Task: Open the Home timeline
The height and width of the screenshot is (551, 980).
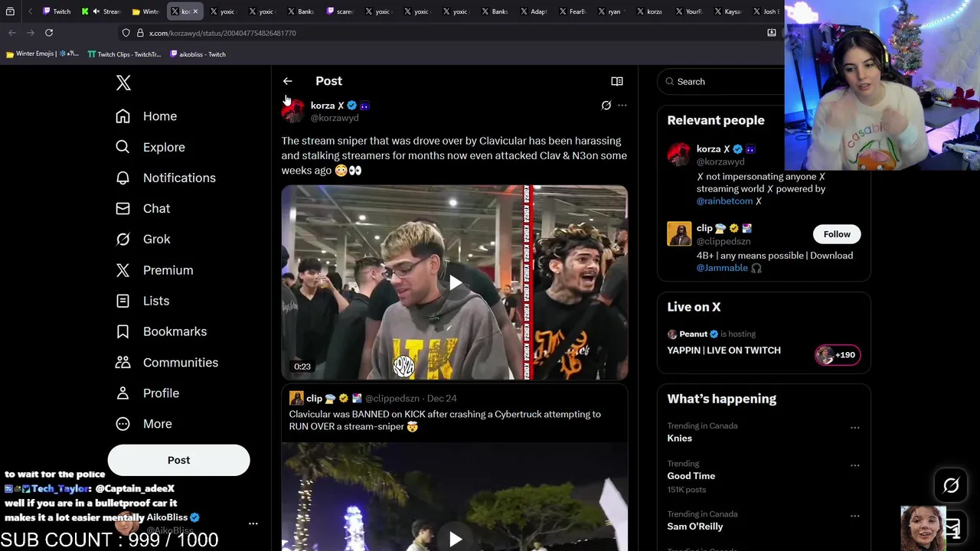Action: click(x=146, y=116)
